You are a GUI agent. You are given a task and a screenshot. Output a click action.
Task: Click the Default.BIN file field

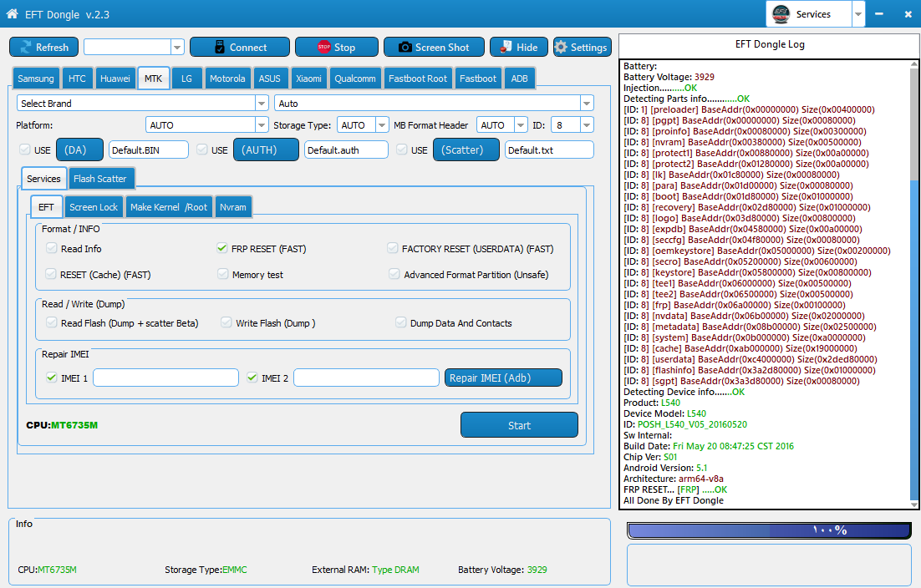tap(149, 150)
